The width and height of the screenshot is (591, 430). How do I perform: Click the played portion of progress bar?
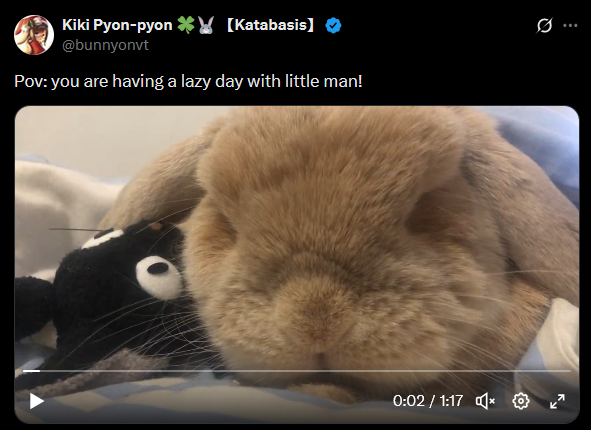point(31,371)
